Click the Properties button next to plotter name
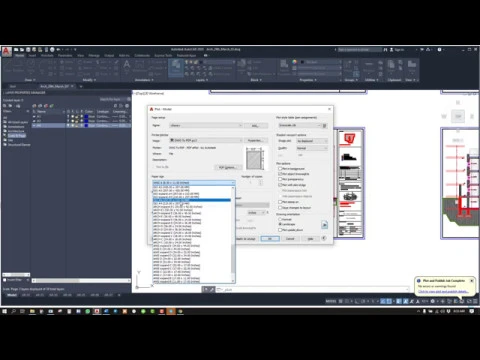This screenshot has height=360, width=480. coord(256,141)
